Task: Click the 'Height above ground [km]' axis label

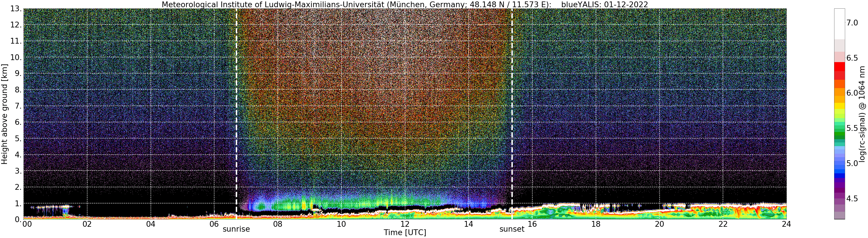Action: tap(4, 114)
